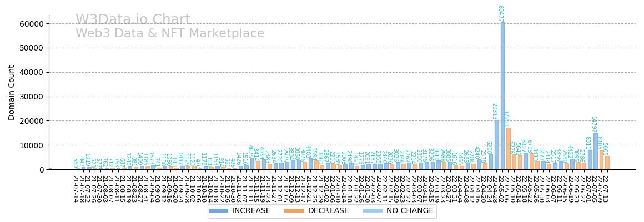Click the tallest bar labeled 60477
The height and width of the screenshot is (222, 644).
point(502,95)
